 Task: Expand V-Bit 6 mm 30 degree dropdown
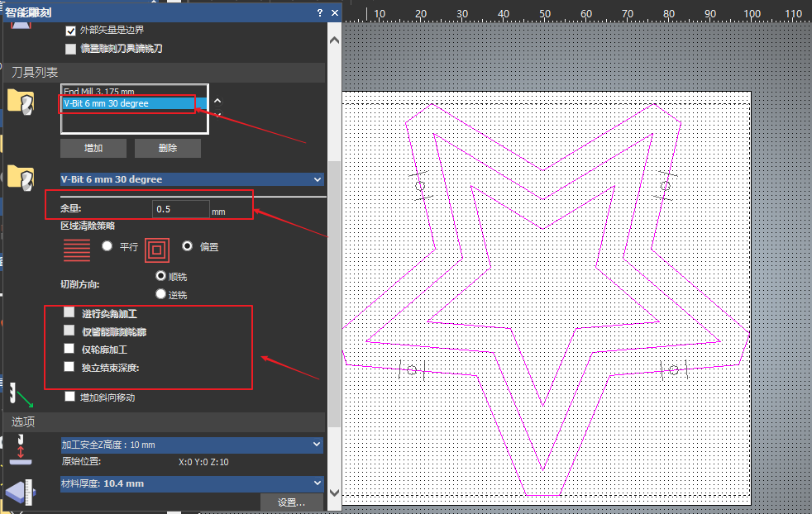click(x=192, y=179)
